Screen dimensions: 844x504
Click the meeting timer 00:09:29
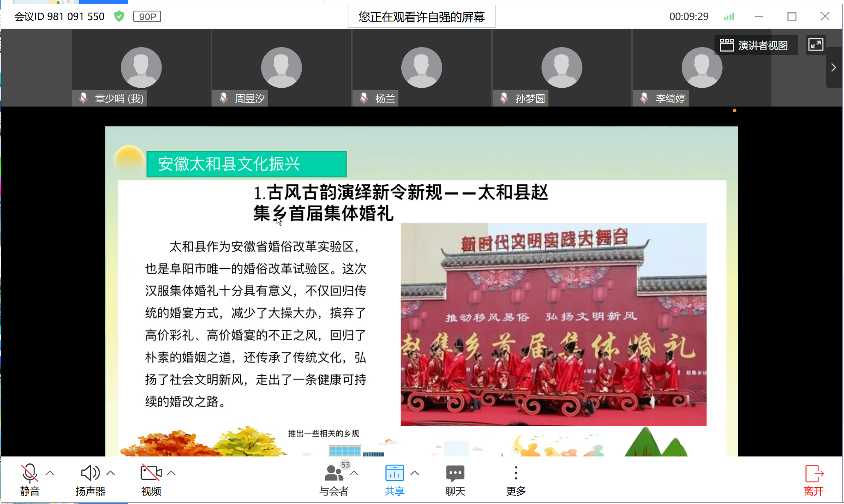(689, 16)
